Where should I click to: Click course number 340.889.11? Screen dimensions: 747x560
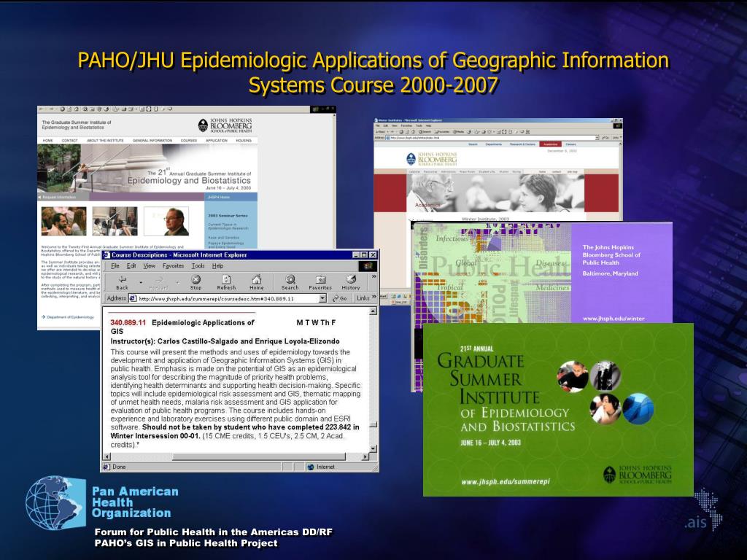pos(128,322)
